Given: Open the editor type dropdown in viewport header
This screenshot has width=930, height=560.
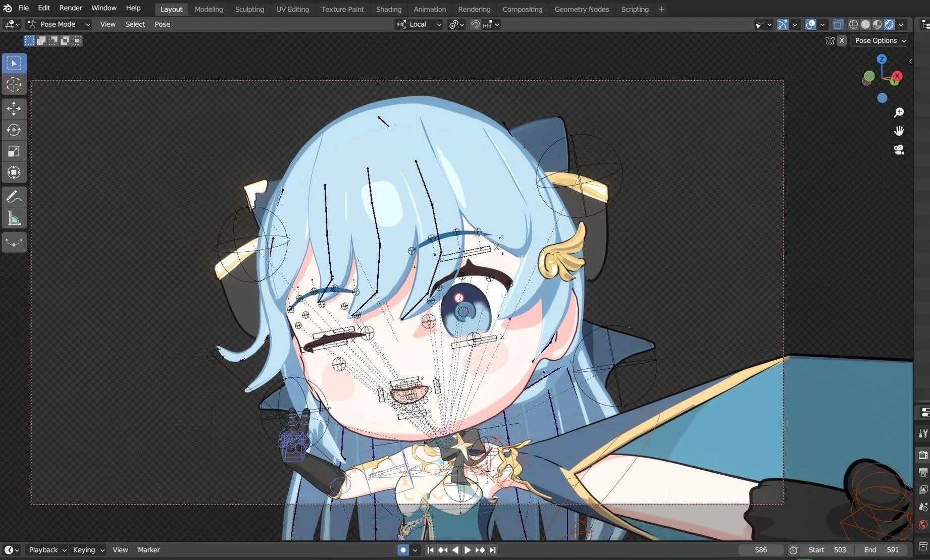Looking at the screenshot, I should pos(12,24).
